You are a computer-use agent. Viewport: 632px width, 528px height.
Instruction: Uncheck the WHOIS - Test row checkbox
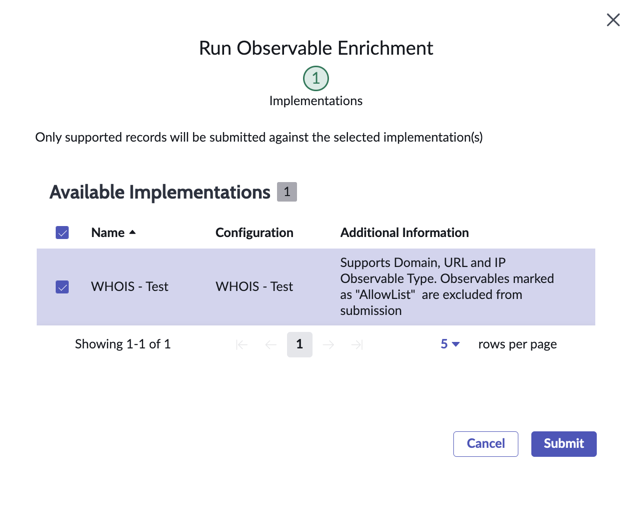[x=62, y=287]
